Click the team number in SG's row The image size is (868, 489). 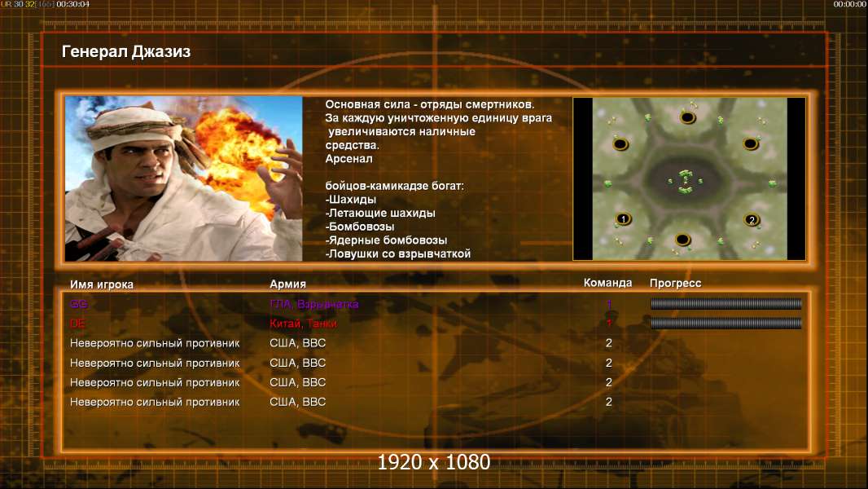click(x=609, y=304)
